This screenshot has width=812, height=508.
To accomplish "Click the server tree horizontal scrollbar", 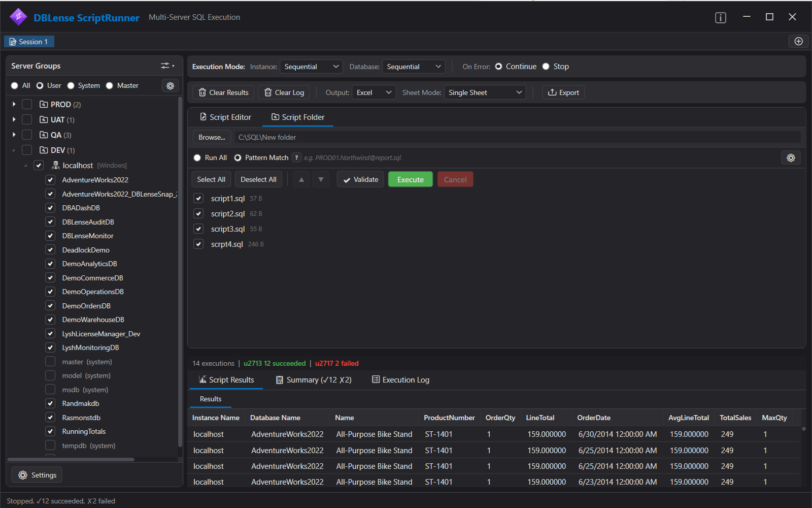I will pyautogui.click(x=71, y=459).
